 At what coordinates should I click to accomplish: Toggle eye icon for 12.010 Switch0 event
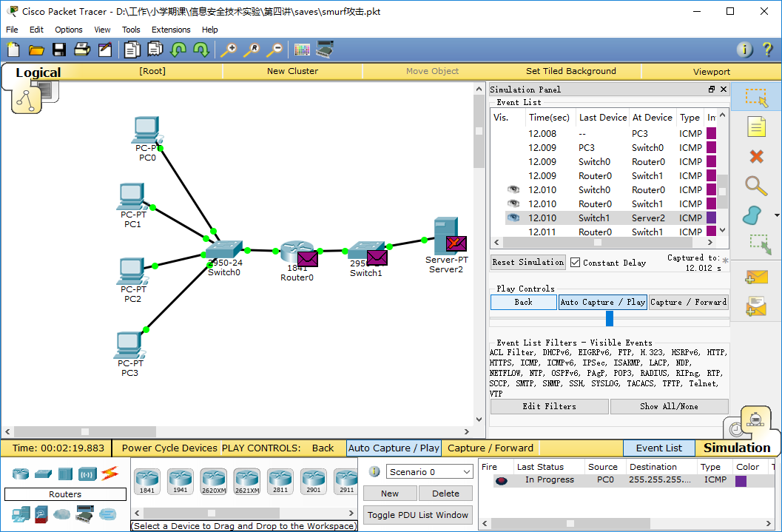(513, 189)
